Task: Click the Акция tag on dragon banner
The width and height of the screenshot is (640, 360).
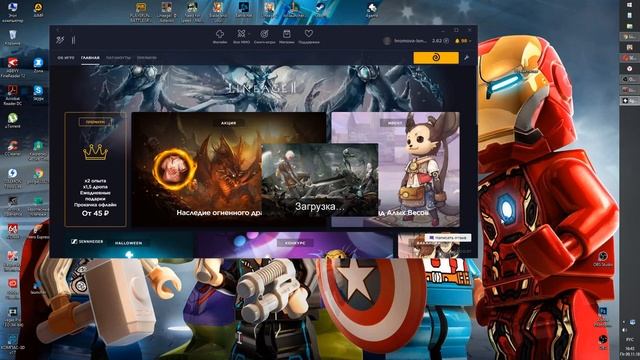Action: (x=229, y=122)
